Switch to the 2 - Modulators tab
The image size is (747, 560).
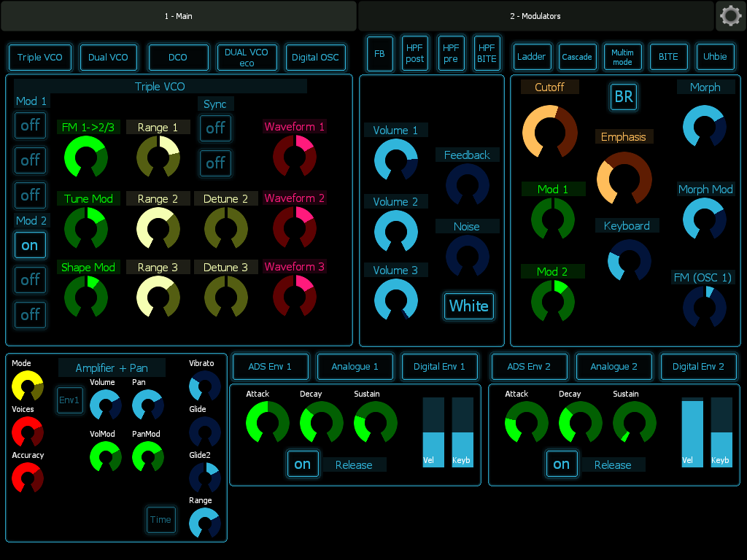click(535, 16)
